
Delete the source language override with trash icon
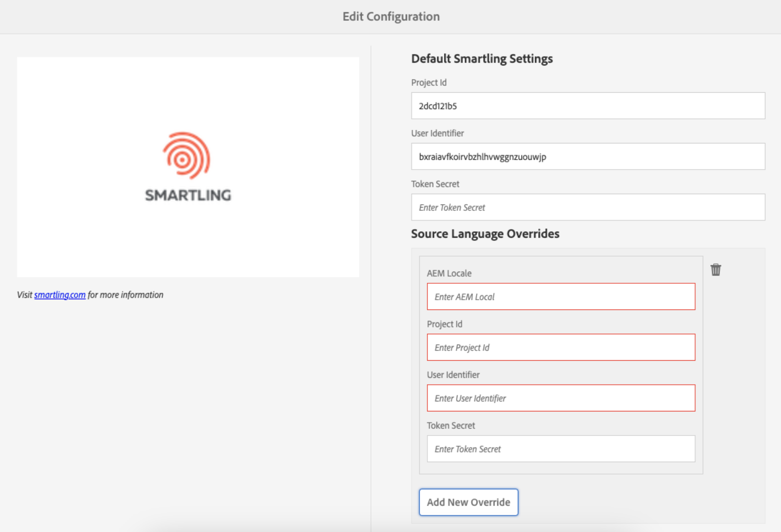click(716, 270)
